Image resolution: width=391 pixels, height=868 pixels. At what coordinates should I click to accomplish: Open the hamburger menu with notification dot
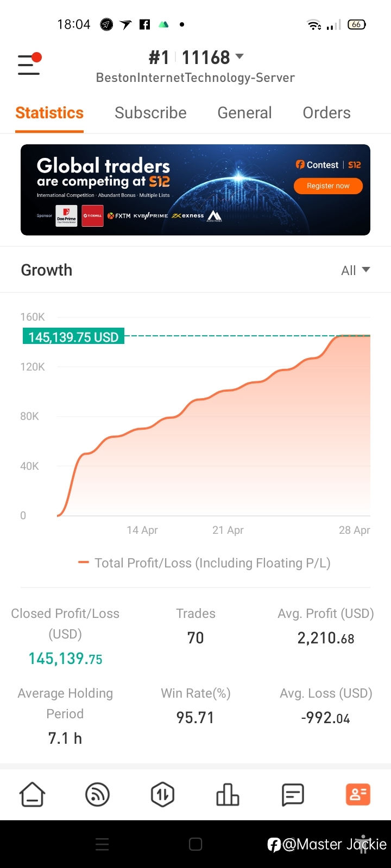(x=29, y=64)
